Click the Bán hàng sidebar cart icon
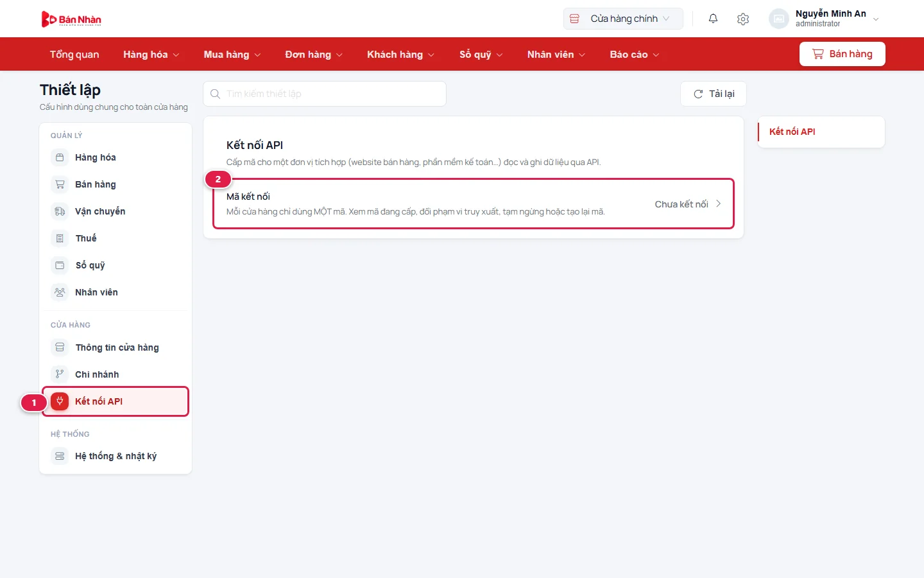This screenshot has height=578, width=924. pyautogui.click(x=60, y=184)
